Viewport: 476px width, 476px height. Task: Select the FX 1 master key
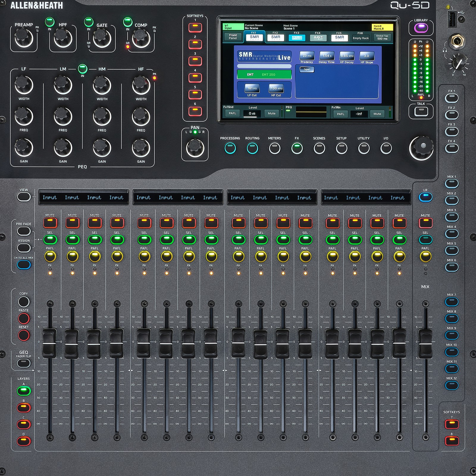tap(452, 98)
